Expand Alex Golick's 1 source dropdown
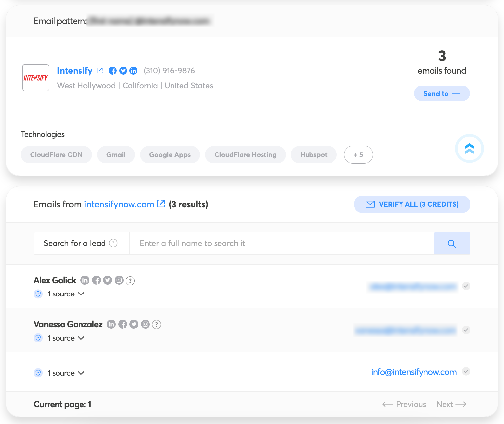Viewport: 504px width, 424px height. coord(66,294)
